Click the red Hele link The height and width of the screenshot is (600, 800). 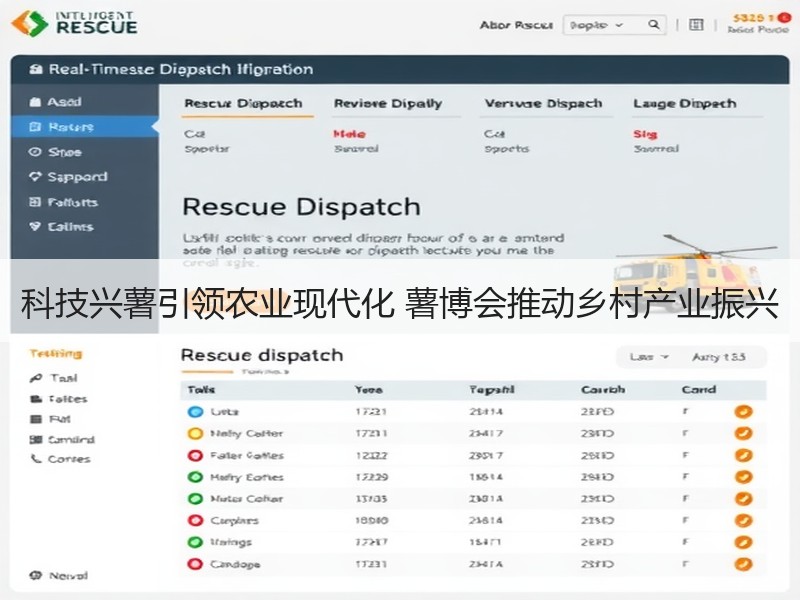349,134
